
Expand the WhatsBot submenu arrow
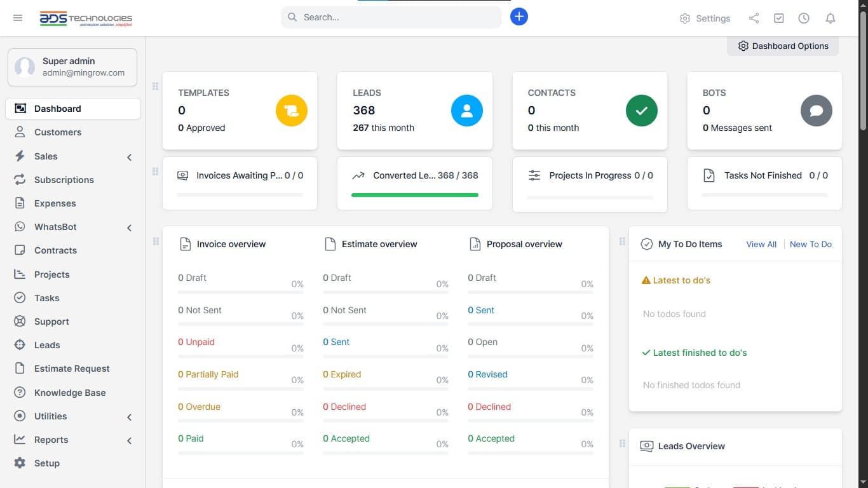pos(129,227)
